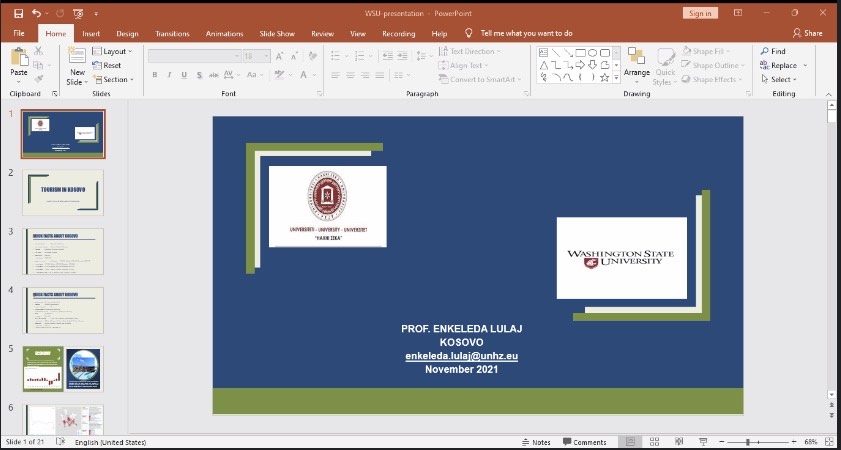Switch to Slide Sorter view icon

[654, 442]
